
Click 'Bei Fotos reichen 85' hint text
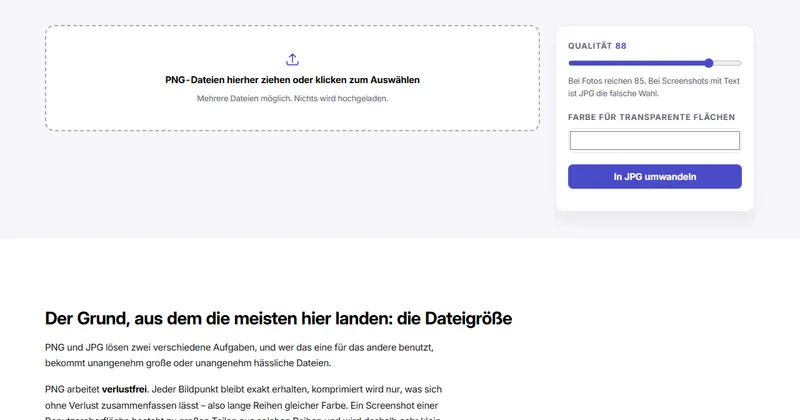tap(654, 87)
